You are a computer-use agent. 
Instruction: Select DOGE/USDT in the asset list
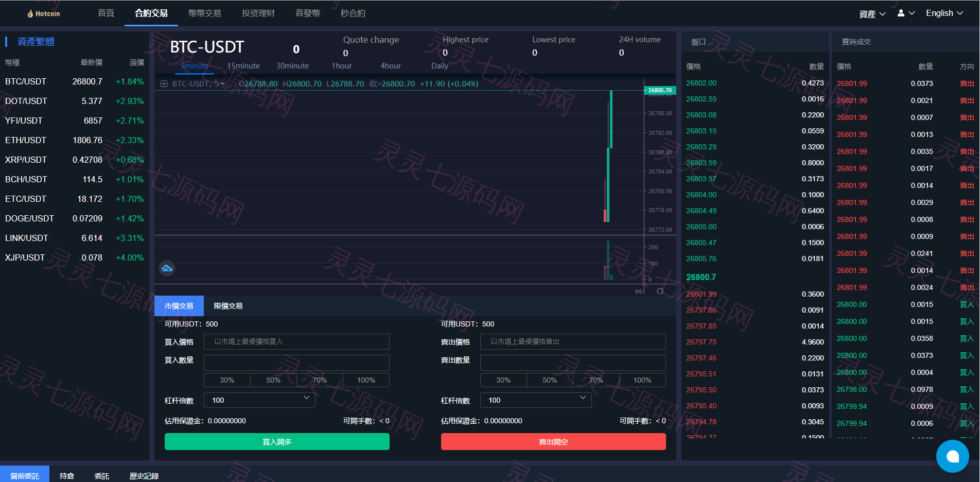(x=75, y=218)
